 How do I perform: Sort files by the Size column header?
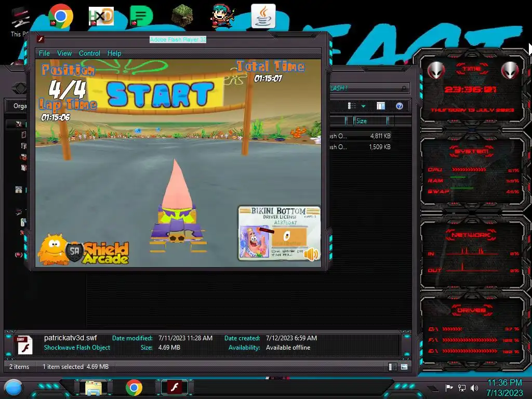pos(370,121)
